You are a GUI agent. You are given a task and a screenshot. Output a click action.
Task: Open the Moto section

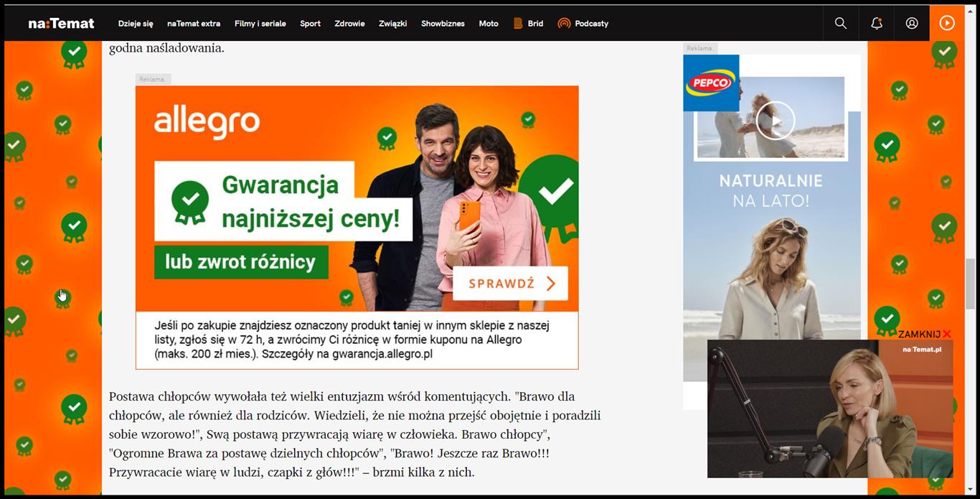point(489,24)
